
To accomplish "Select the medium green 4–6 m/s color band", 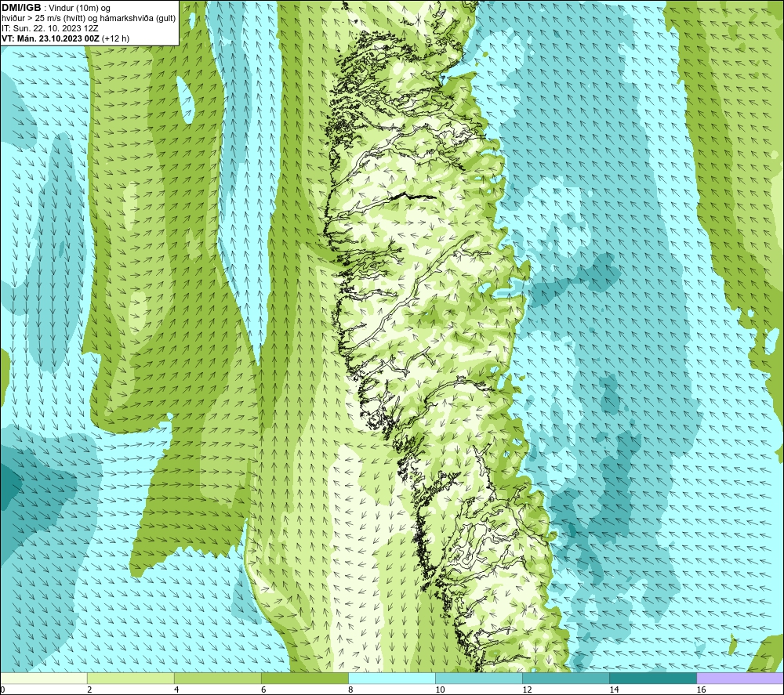I will pos(217,679).
